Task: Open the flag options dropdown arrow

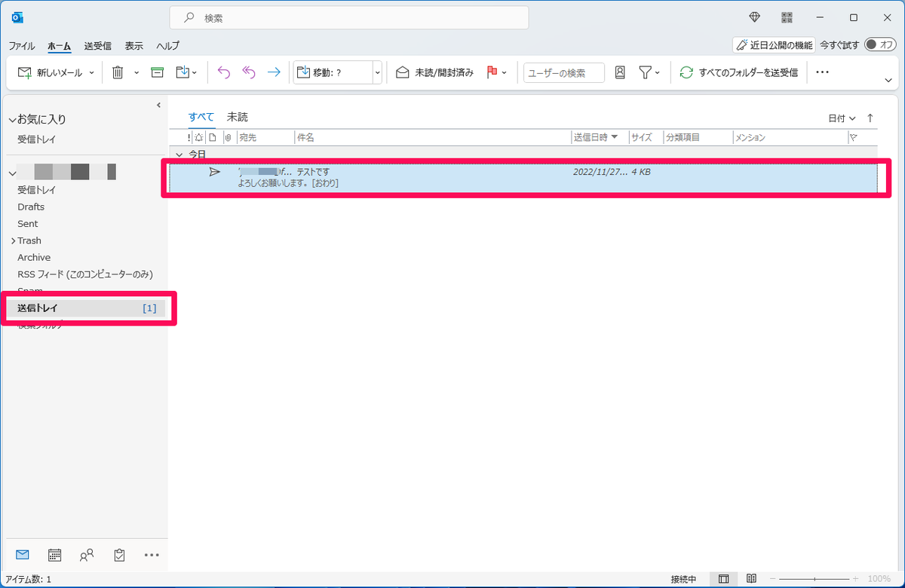Action: click(x=505, y=72)
